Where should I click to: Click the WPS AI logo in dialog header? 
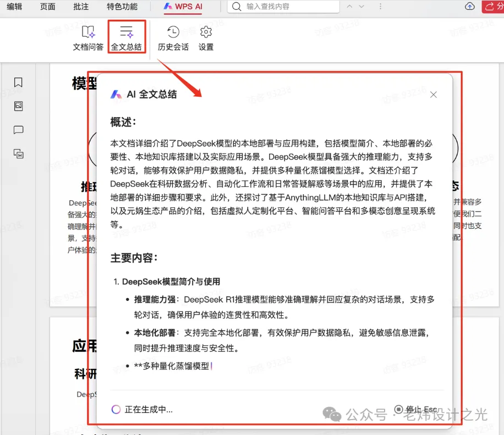(x=116, y=95)
